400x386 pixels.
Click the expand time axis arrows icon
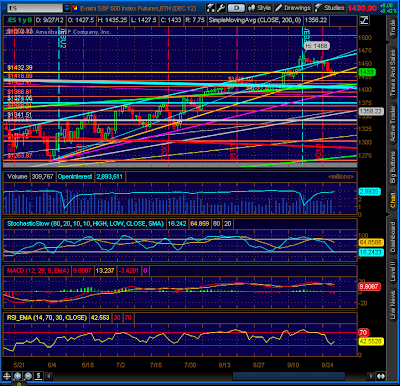(381, 376)
